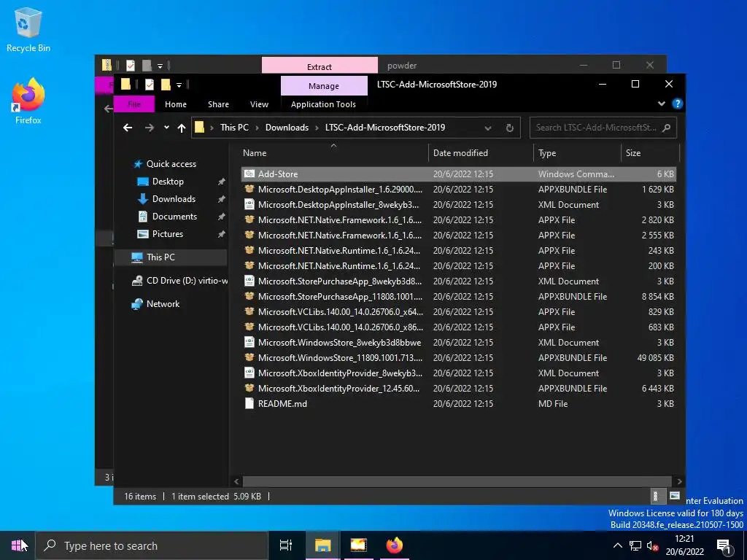The image size is (747, 560).
Task: Click the Add-Store file icon
Action: [x=249, y=174]
